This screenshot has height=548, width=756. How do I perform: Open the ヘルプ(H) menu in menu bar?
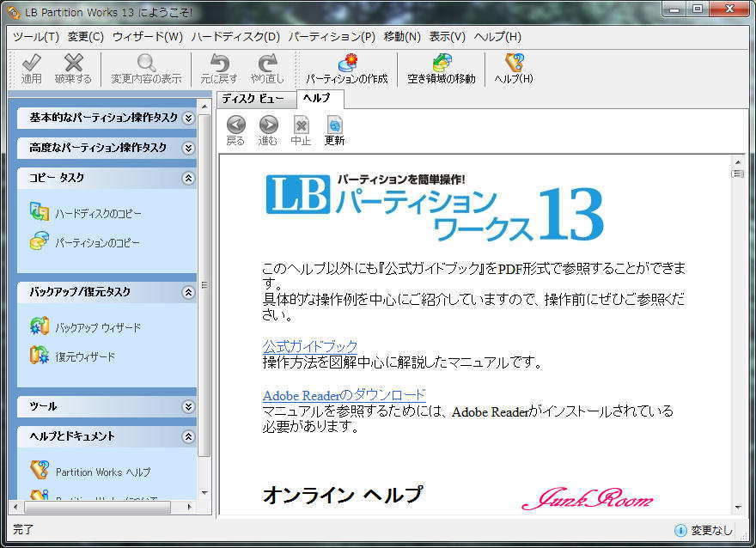coord(497,37)
